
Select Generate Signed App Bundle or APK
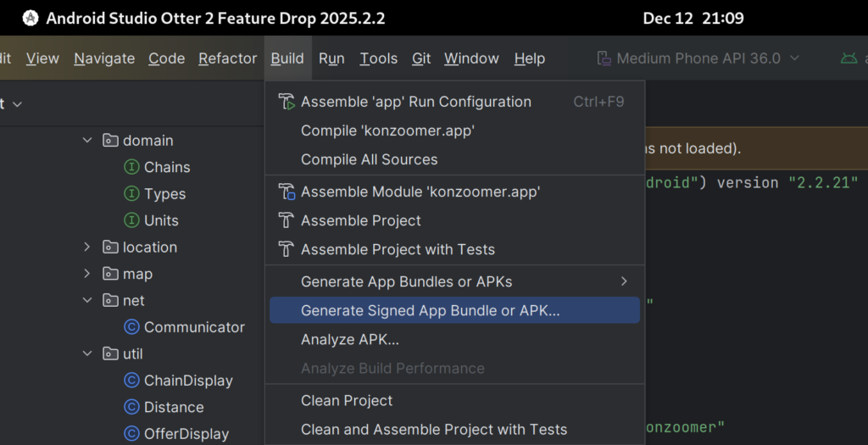click(430, 310)
